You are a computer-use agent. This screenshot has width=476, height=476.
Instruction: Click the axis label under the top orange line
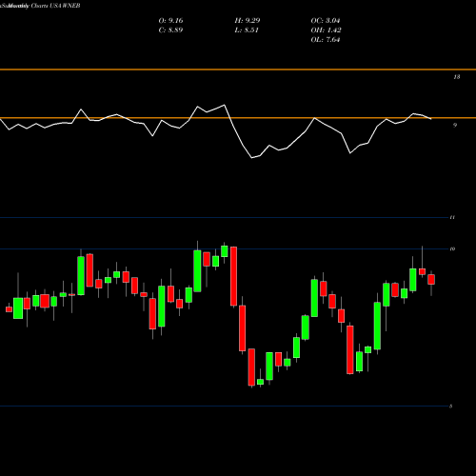pyautogui.click(x=457, y=77)
